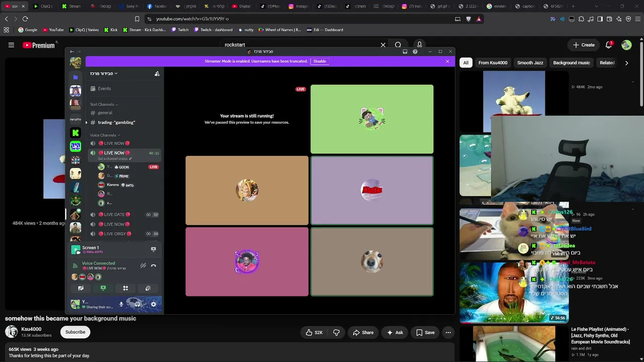Disable Streamer Mode in the purple banner

click(x=319, y=61)
